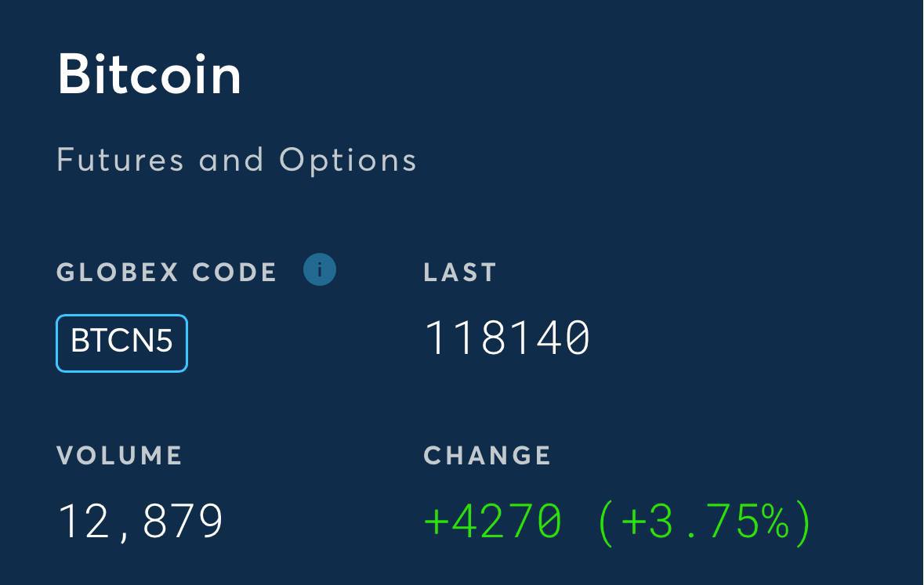Select the volume figure 12,879
Viewport: 924px width, 585px height.
pyautogui.click(x=141, y=522)
